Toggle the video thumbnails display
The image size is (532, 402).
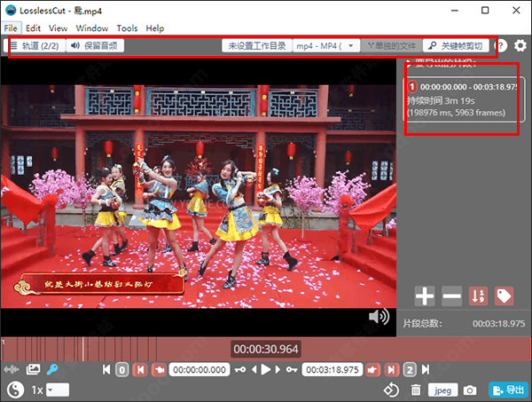coord(33,369)
